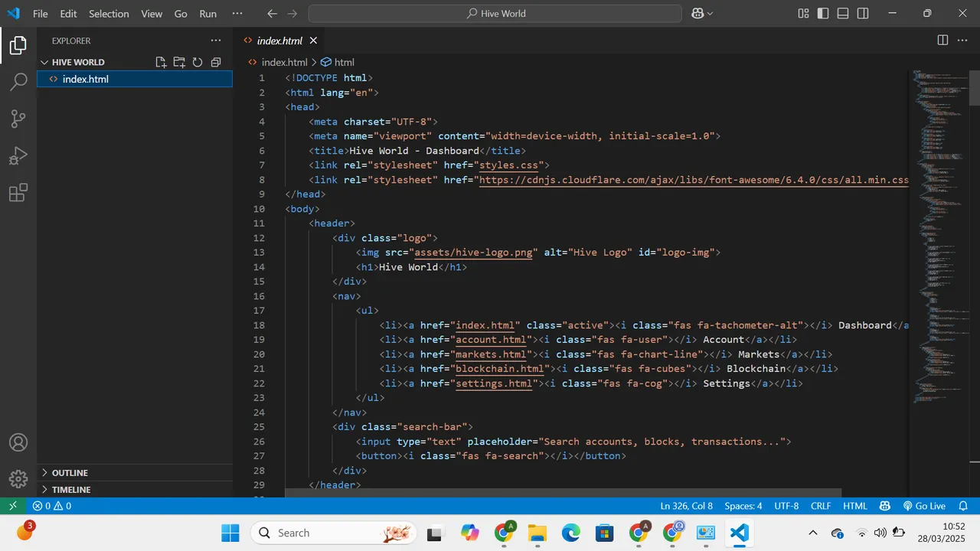This screenshot has height=551, width=980.
Task: Select index.html in the Explorer tree
Action: click(x=135, y=79)
